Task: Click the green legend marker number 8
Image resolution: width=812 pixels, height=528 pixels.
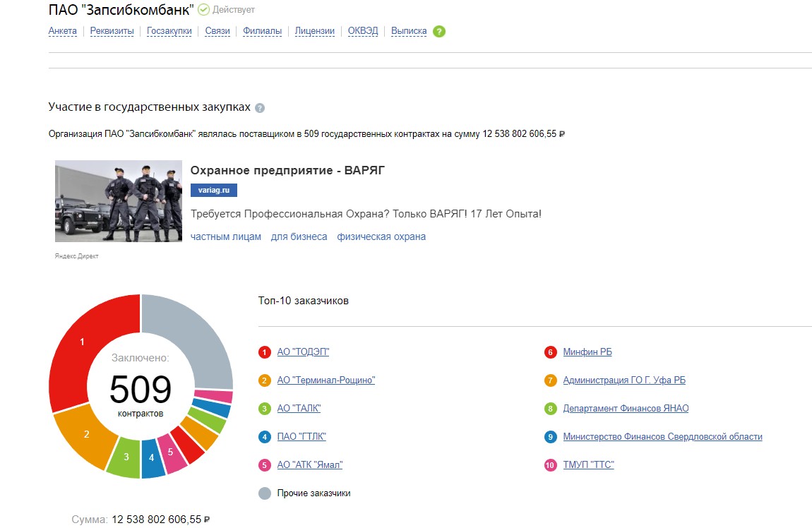Action: point(551,409)
